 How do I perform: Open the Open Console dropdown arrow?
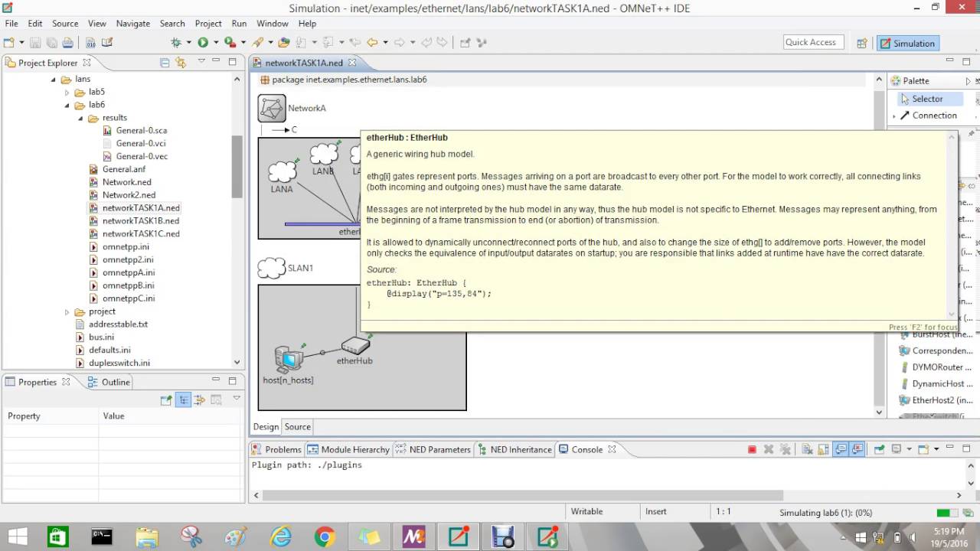[x=936, y=449]
